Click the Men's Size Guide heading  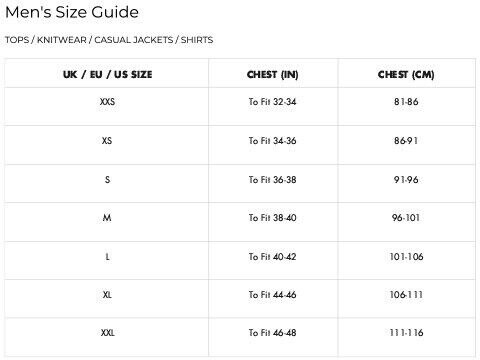tap(72, 12)
